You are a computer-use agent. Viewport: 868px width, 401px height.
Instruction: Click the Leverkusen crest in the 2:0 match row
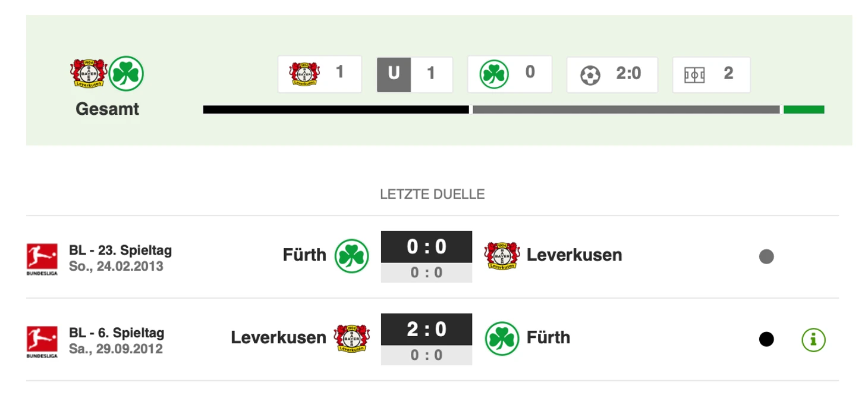(352, 339)
